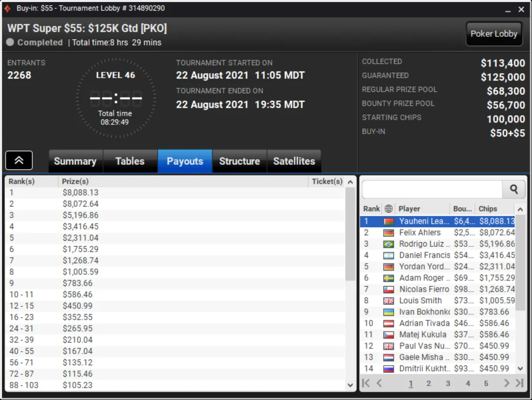Select Felix Ahlers in player list
Image resolution: width=532 pixels, height=400 pixels.
coord(437,233)
